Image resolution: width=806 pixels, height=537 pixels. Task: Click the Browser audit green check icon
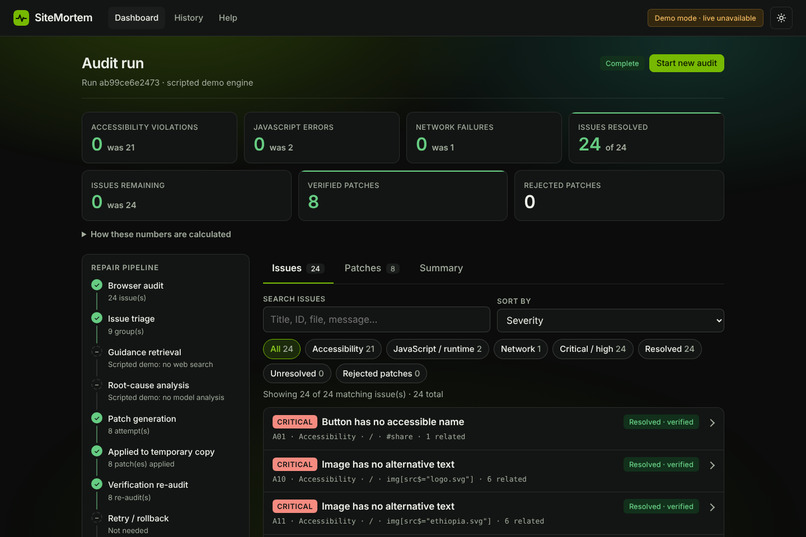point(97,285)
